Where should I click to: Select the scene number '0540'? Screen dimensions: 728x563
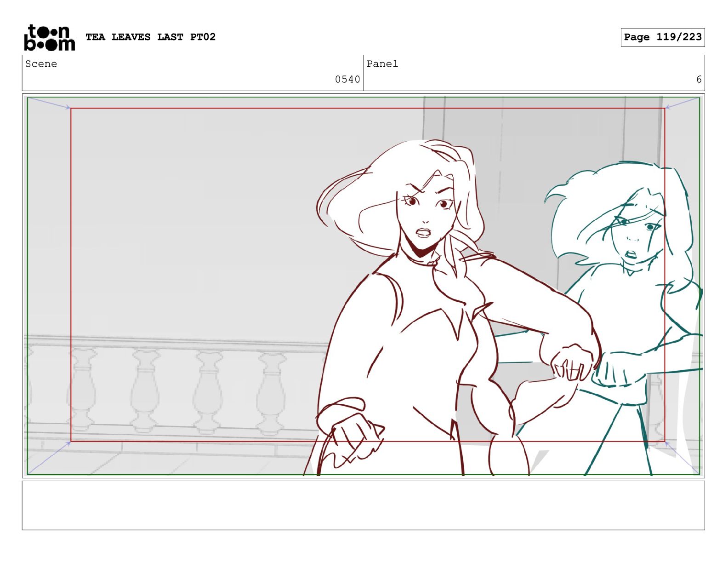click(x=347, y=80)
